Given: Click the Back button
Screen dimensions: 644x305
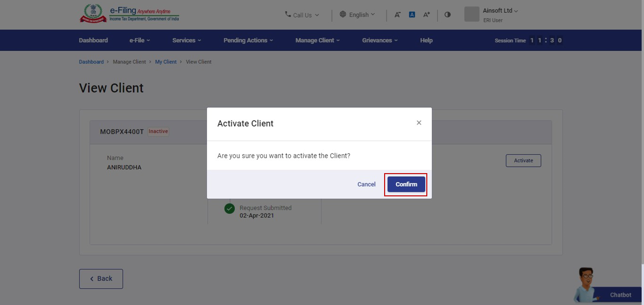Looking at the screenshot, I should (101, 279).
